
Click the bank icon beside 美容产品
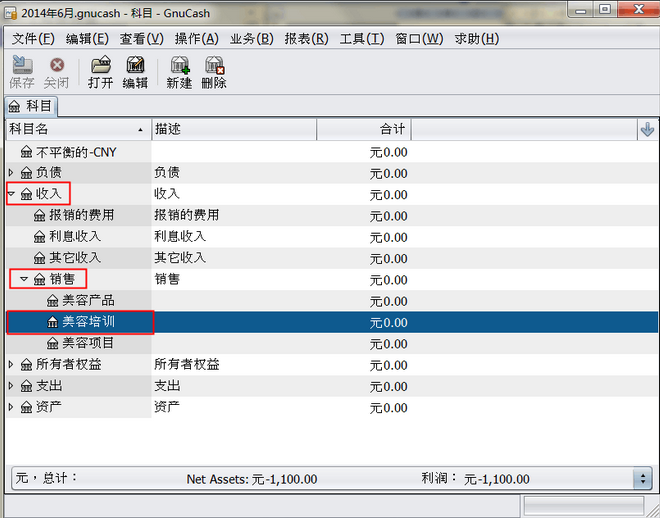click(53, 300)
